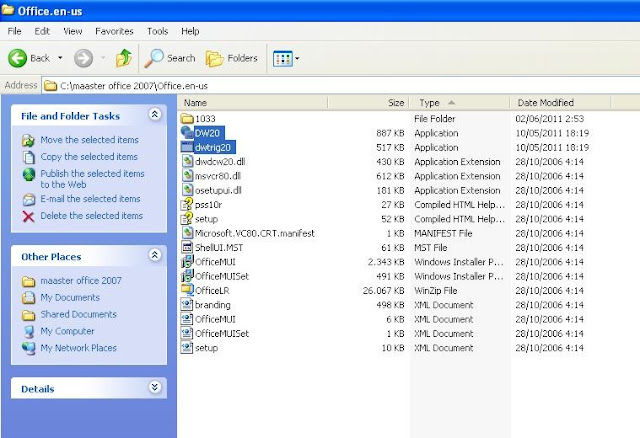Click the MANIFEST File type cell
This screenshot has height=438, width=640.
tap(443, 233)
